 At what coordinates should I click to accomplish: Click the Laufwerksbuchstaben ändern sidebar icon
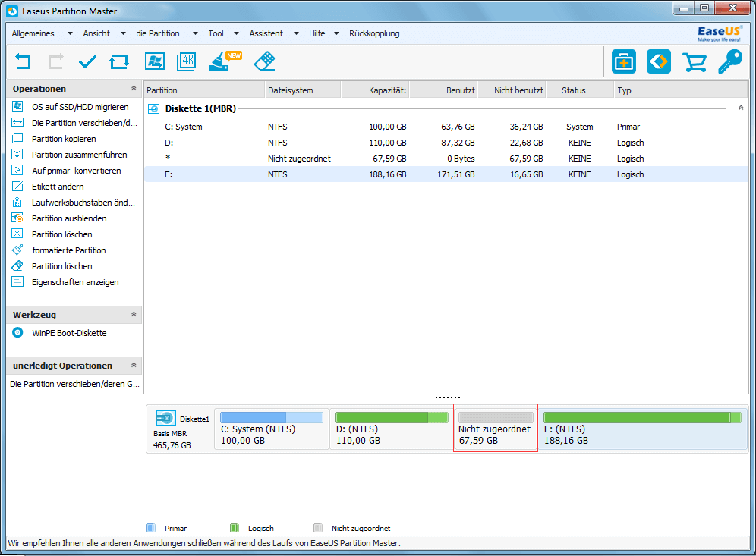(17, 202)
